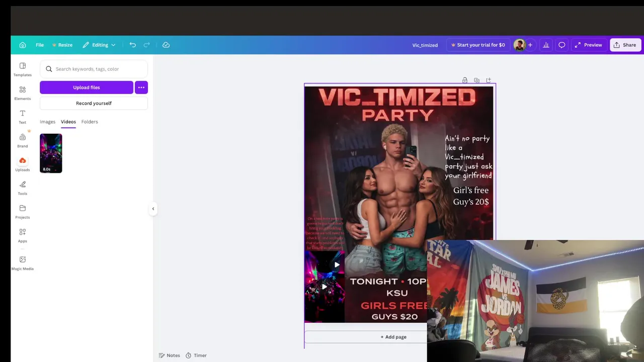The width and height of the screenshot is (644, 362).
Task: Select the Videos tab
Action: click(68, 122)
